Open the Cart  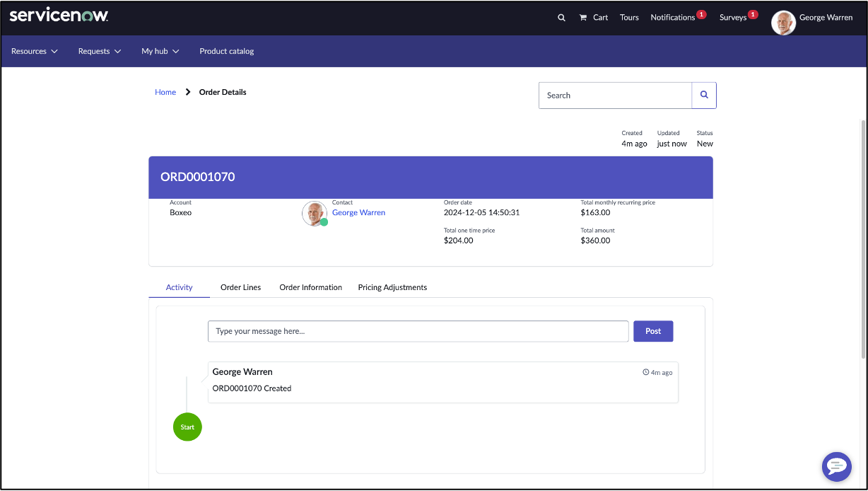[594, 18]
